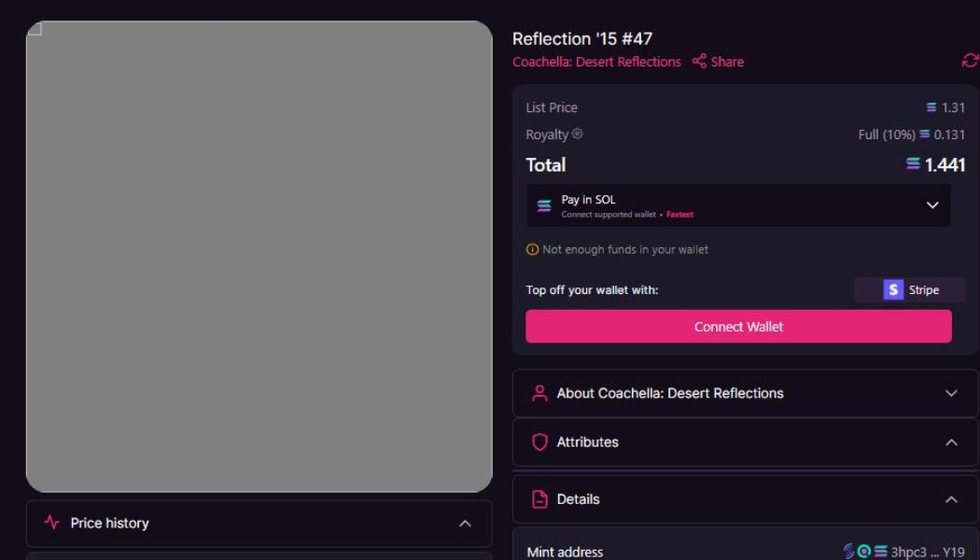This screenshot has width=980, height=560.
Task: Expand About Coachella: Desert Reflections section
Action: (x=951, y=393)
